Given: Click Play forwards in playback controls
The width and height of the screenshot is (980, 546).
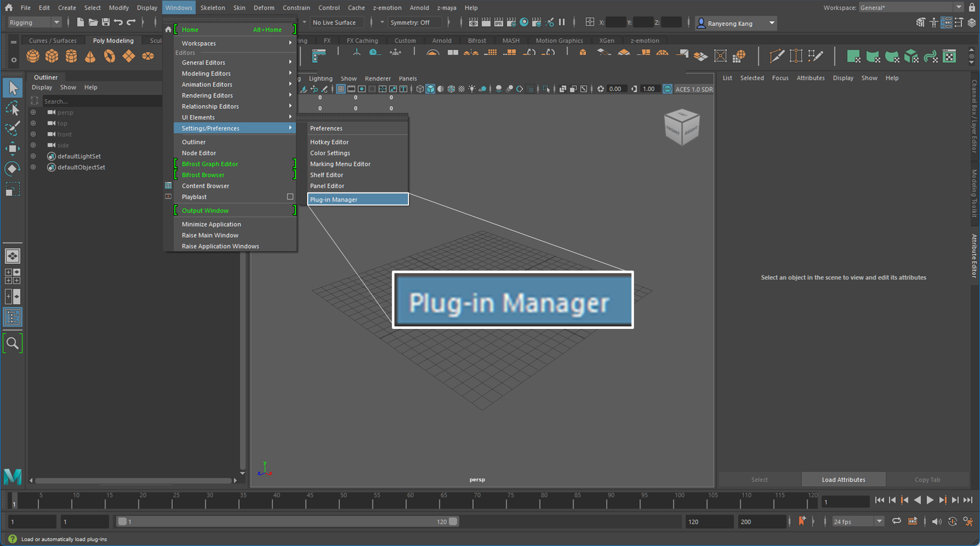Looking at the screenshot, I should (930, 500).
